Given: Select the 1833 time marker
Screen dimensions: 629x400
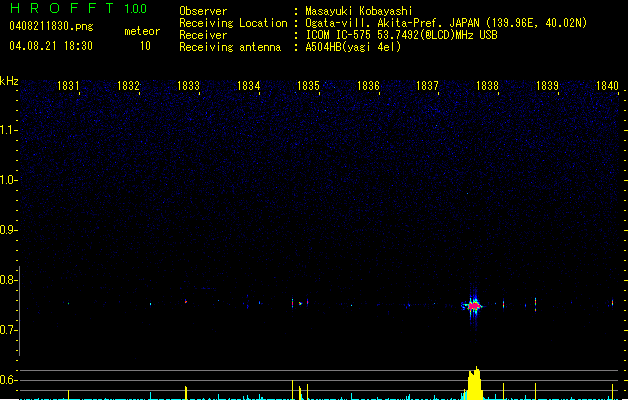Looking at the screenshot, I should (189, 87).
